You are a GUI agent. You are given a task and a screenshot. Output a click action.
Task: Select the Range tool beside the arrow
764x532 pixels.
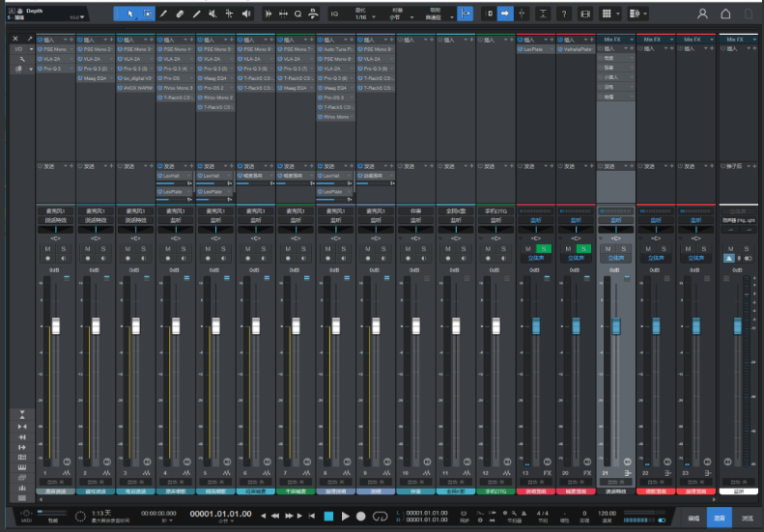point(148,14)
